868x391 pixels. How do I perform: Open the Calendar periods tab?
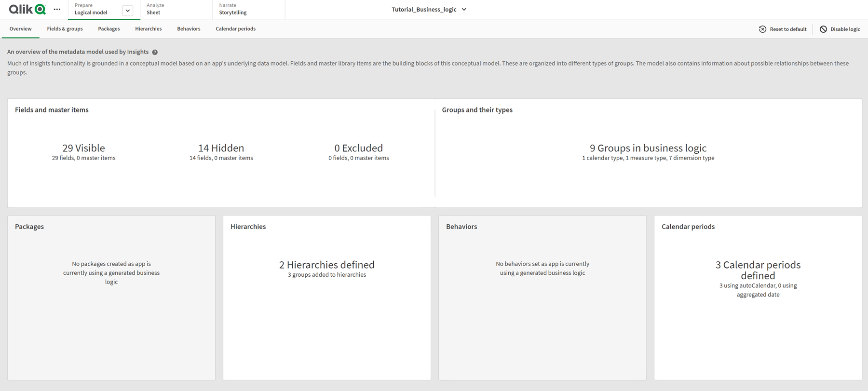pyautogui.click(x=236, y=29)
